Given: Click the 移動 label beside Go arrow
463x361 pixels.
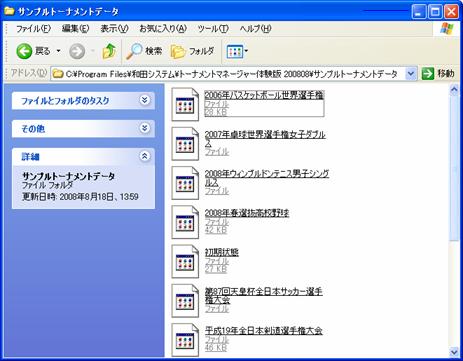Looking at the screenshot, I should [446, 73].
